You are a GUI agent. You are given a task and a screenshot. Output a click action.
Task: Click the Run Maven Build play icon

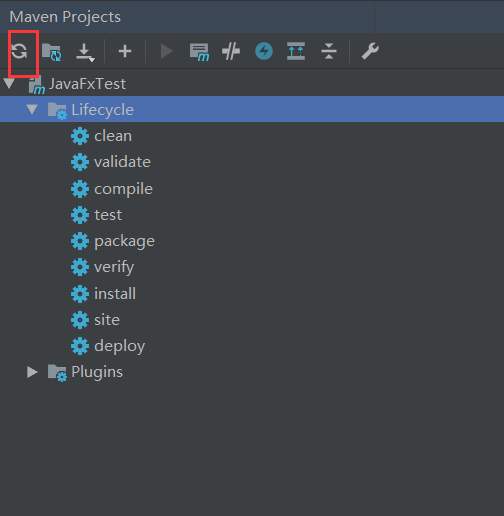[166, 51]
